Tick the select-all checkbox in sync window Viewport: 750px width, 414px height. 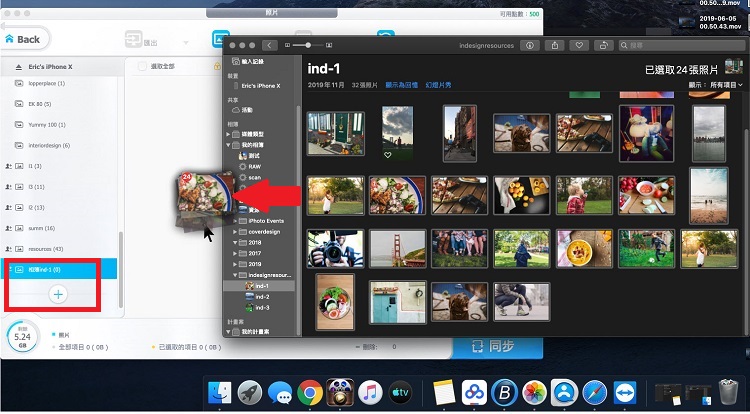click(x=142, y=66)
